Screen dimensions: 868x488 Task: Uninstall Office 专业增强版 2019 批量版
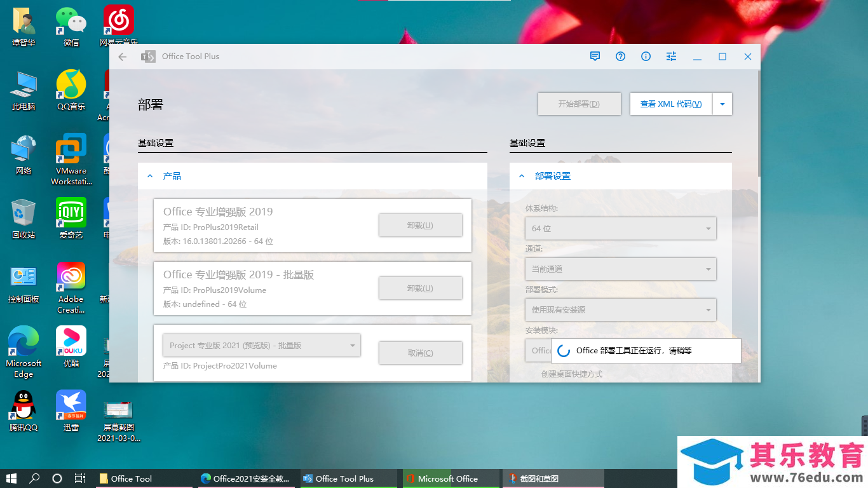[x=420, y=288]
